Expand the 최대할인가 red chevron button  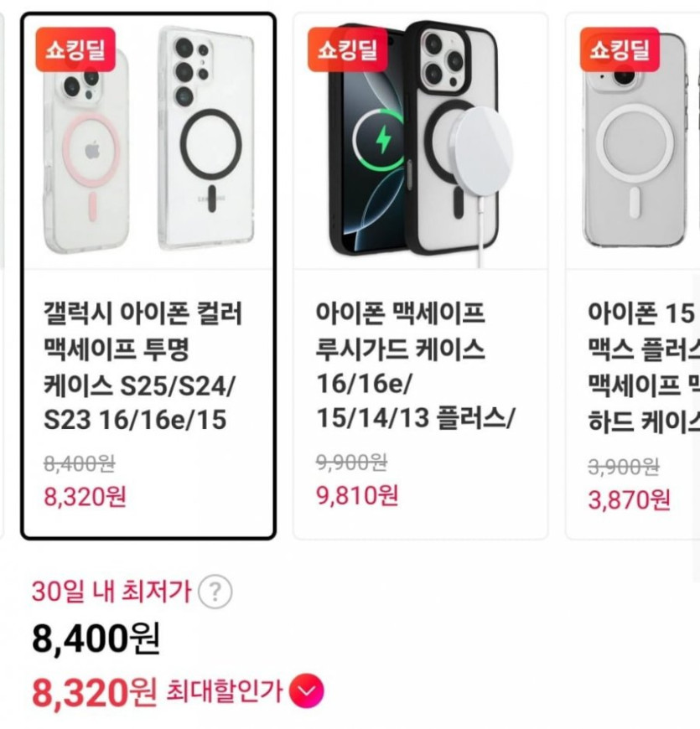pyautogui.click(x=307, y=690)
